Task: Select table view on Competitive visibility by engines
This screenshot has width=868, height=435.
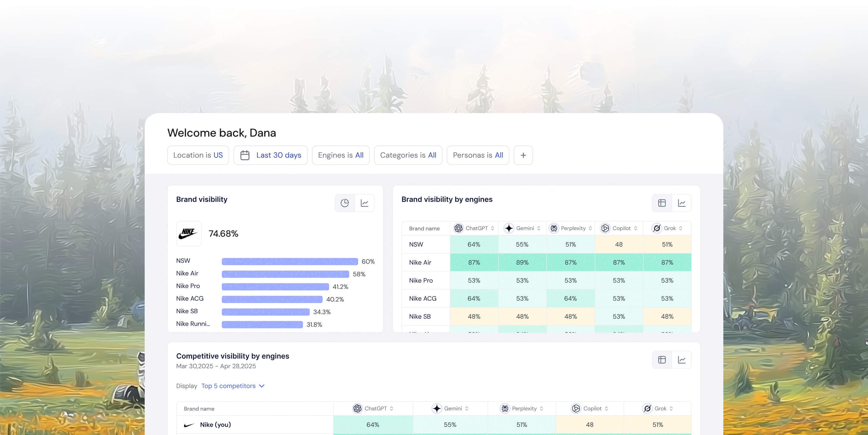Action: pyautogui.click(x=662, y=360)
